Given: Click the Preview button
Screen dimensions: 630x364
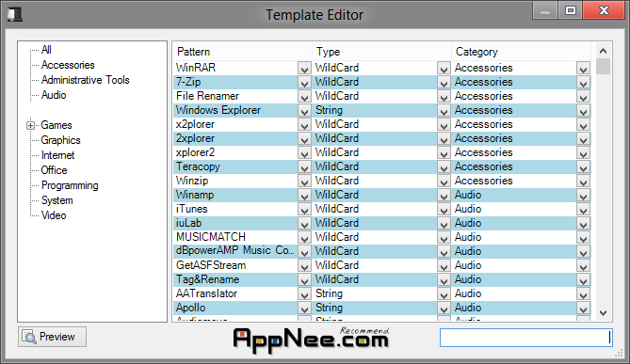Looking at the screenshot, I should pyautogui.click(x=52, y=337).
